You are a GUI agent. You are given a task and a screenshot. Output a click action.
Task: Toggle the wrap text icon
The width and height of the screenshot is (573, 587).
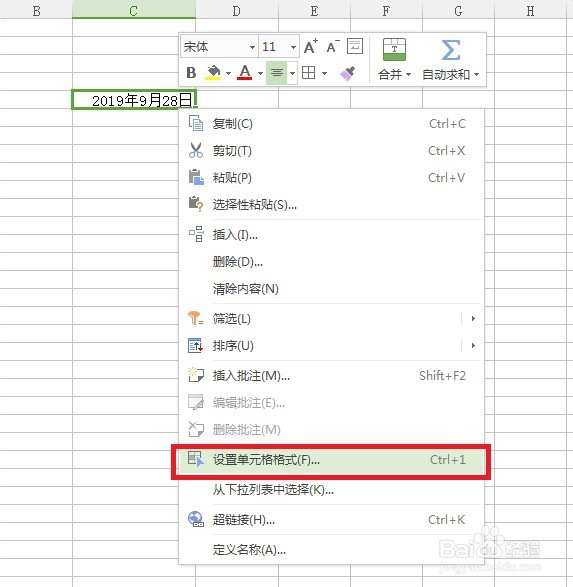(355, 46)
